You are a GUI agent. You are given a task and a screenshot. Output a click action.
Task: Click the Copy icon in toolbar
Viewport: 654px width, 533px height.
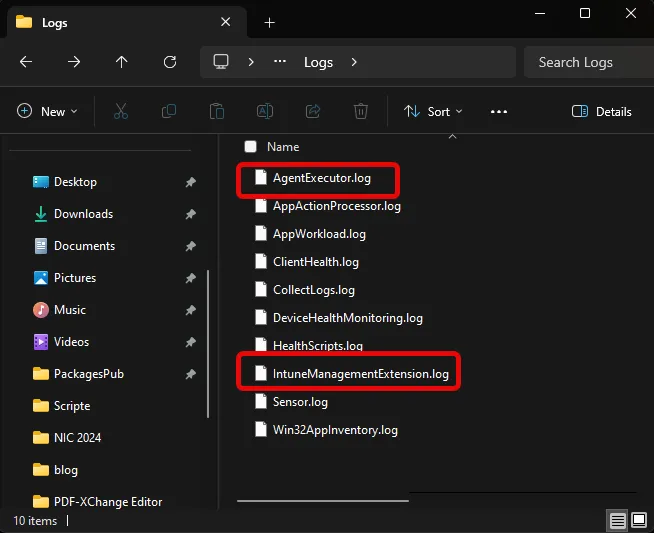[169, 111]
